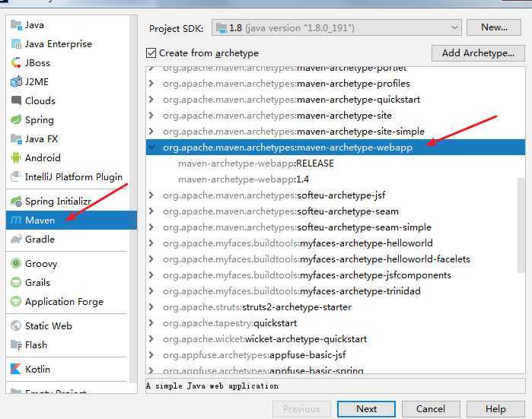Choose the Clouds icon
The image size is (532, 419).
click(x=16, y=101)
